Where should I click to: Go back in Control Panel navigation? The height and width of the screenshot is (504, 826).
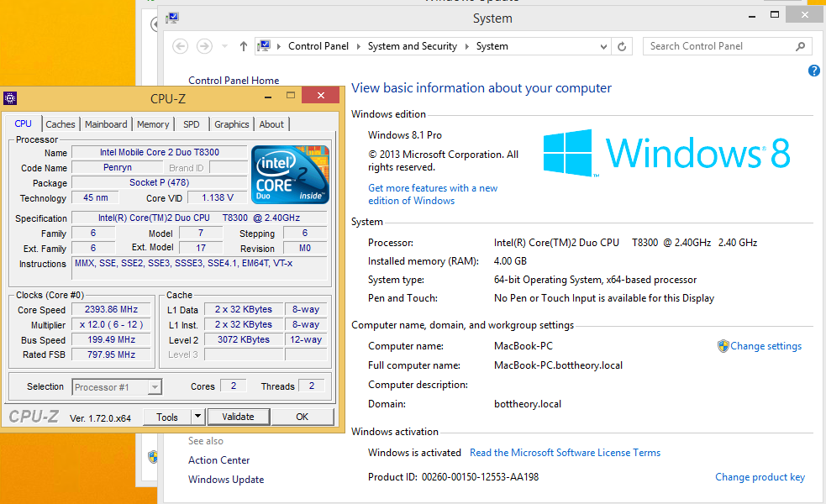pos(180,46)
